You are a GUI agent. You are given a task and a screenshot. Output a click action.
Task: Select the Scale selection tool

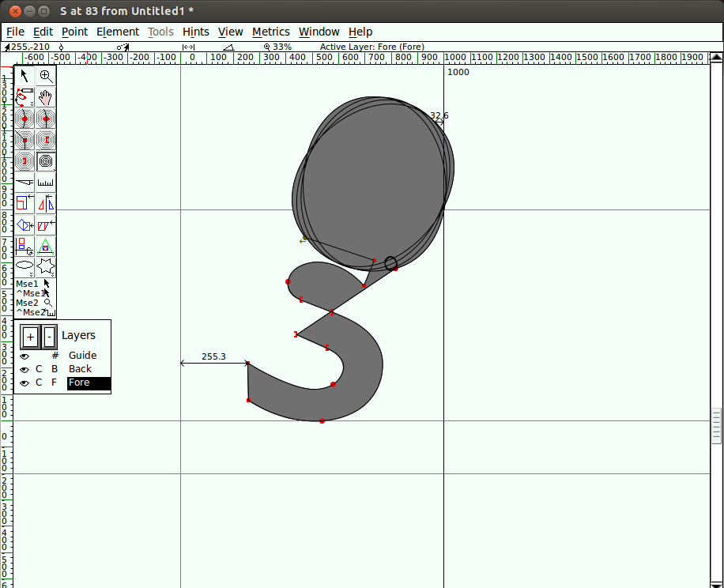25,204
